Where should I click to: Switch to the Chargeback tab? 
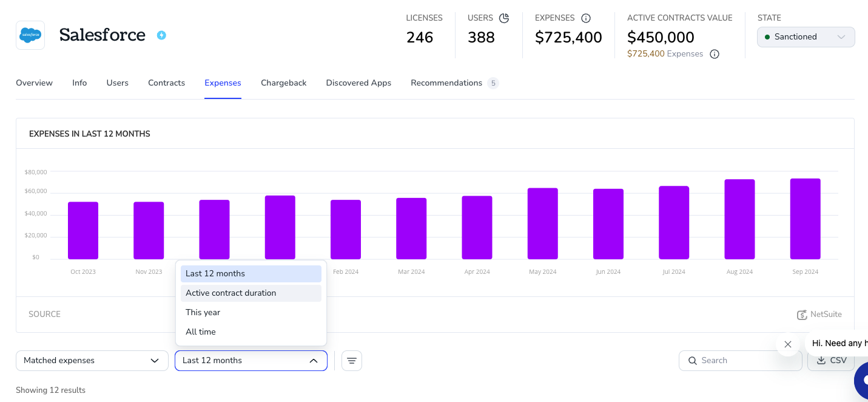(x=284, y=83)
